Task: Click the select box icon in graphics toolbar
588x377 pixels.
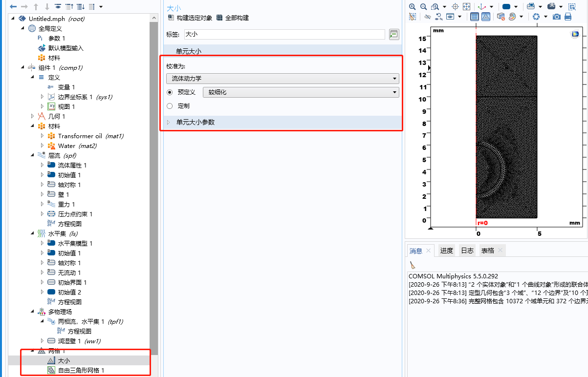Action: 572,7
